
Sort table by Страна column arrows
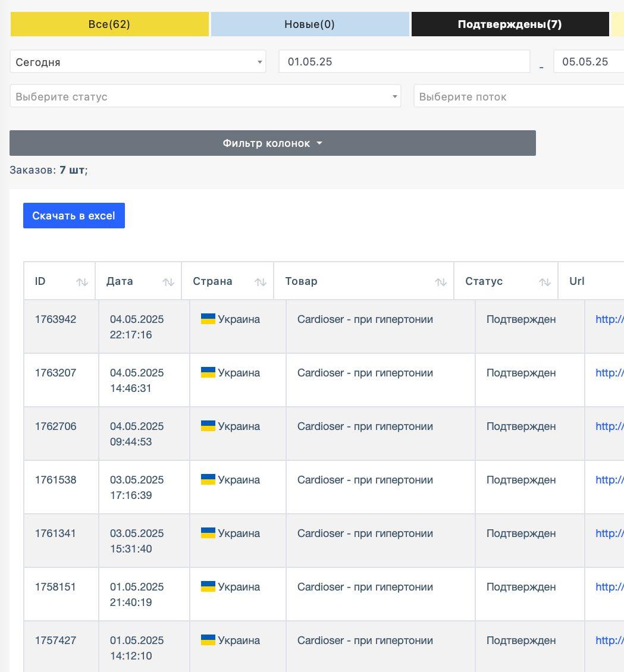tap(260, 282)
